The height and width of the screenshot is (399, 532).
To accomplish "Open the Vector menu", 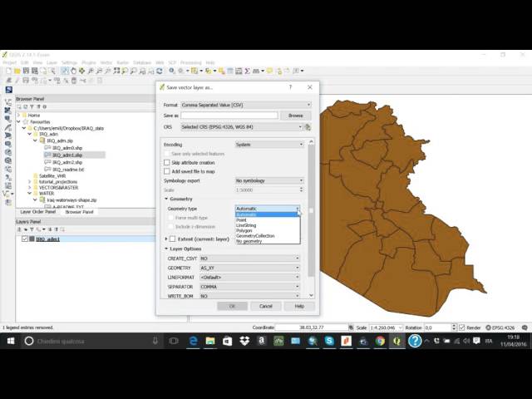I will 106,62.
